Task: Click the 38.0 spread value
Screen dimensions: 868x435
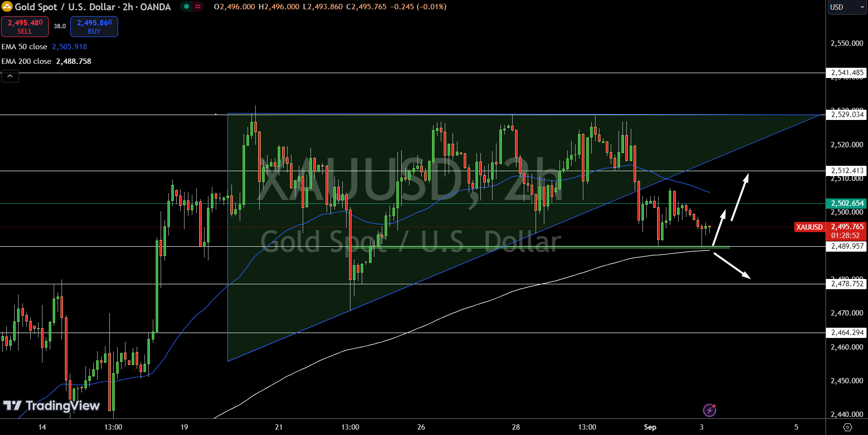Action: (x=60, y=26)
